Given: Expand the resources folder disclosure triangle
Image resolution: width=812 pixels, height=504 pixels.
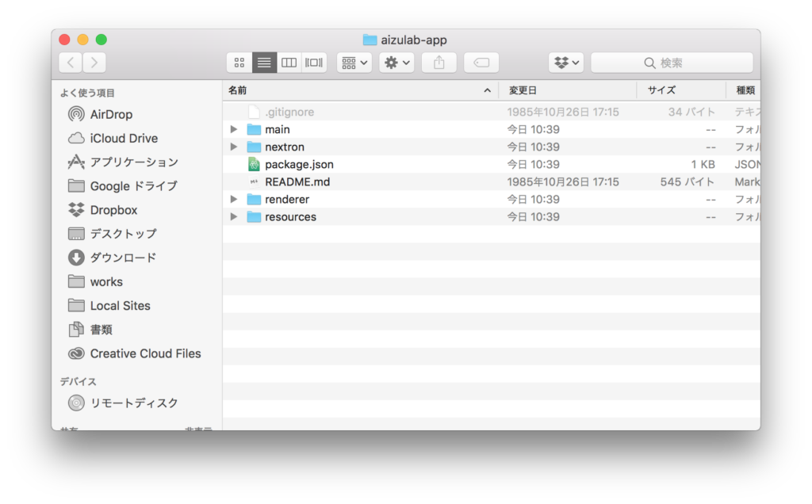Looking at the screenshot, I should point(233,216).
